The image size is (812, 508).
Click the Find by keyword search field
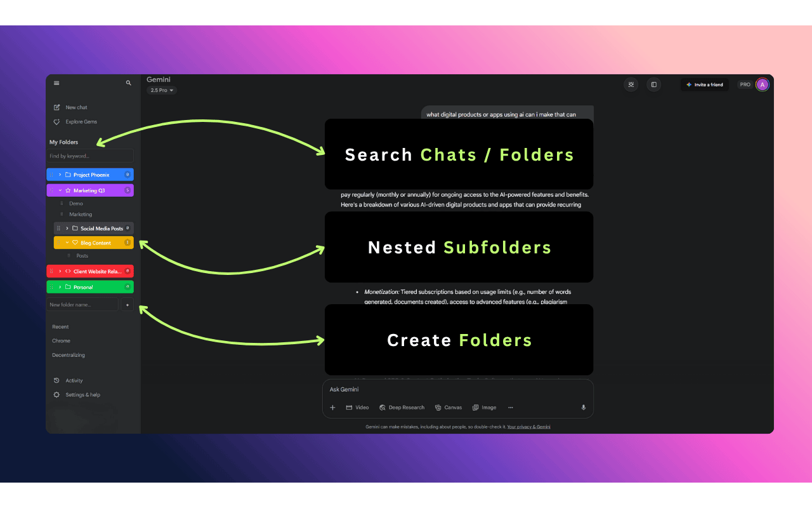[90, 156]
